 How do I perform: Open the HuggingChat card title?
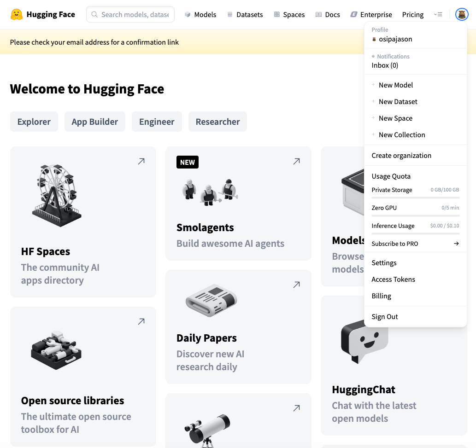point(364,390)
